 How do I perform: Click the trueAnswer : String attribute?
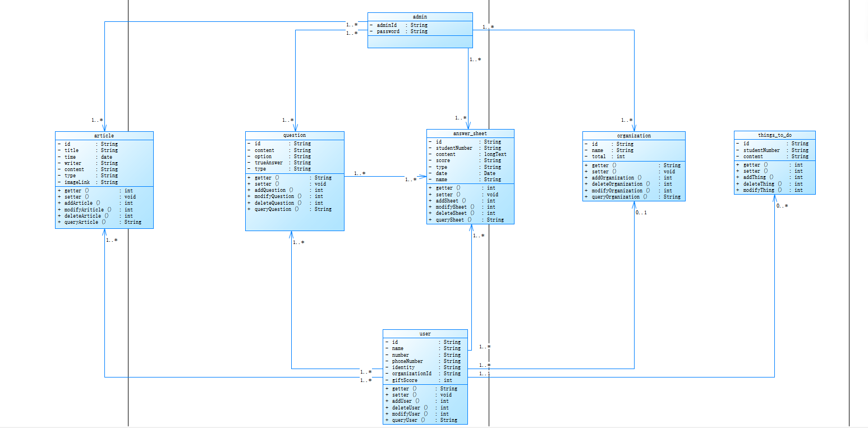point(279,163)
